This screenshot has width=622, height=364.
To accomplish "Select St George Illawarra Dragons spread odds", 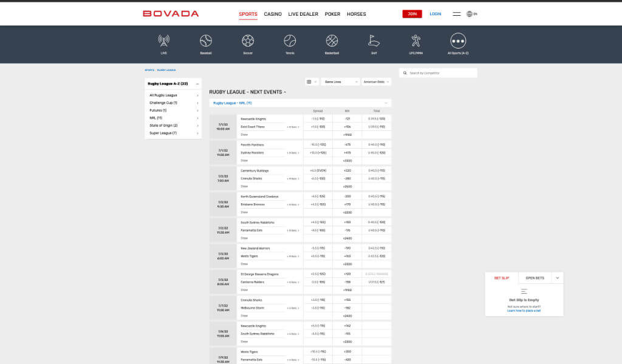I will coord(318,274).
